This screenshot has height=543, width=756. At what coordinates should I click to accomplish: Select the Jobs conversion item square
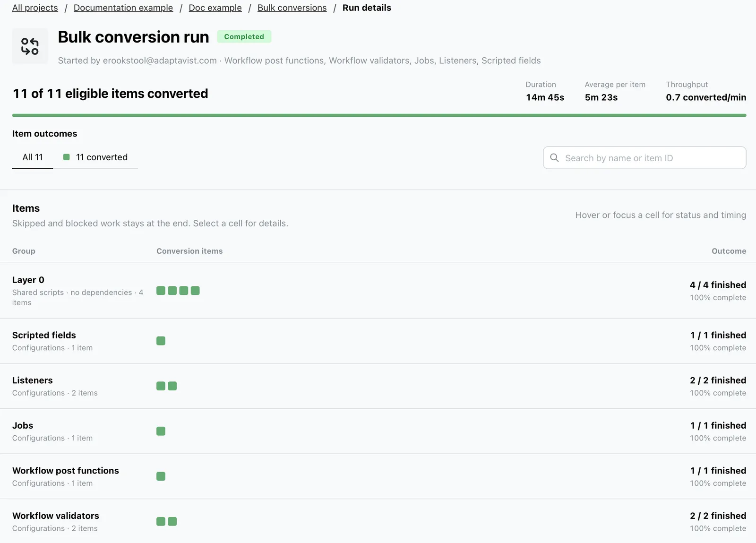coord(161,431)
